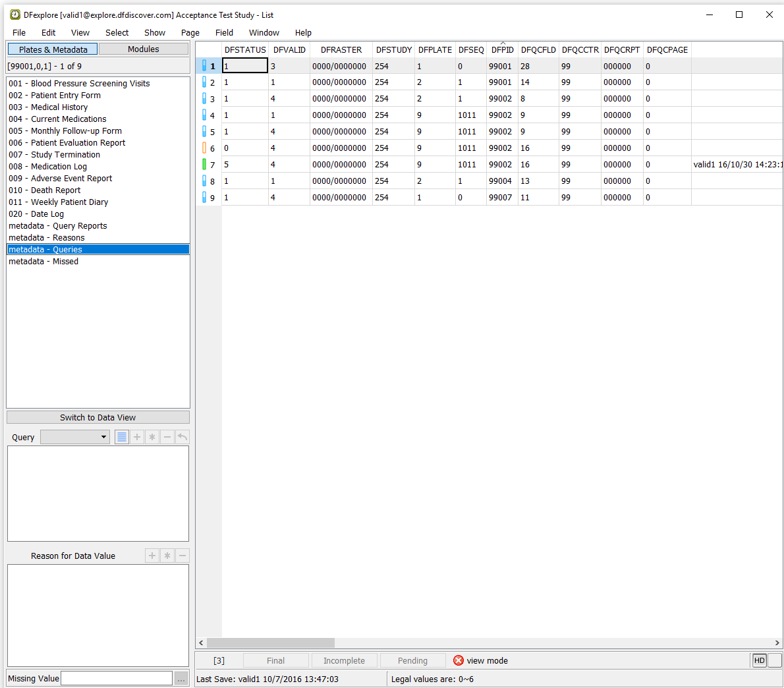Click the DFPID column header to sort

[x=502, y=49]
